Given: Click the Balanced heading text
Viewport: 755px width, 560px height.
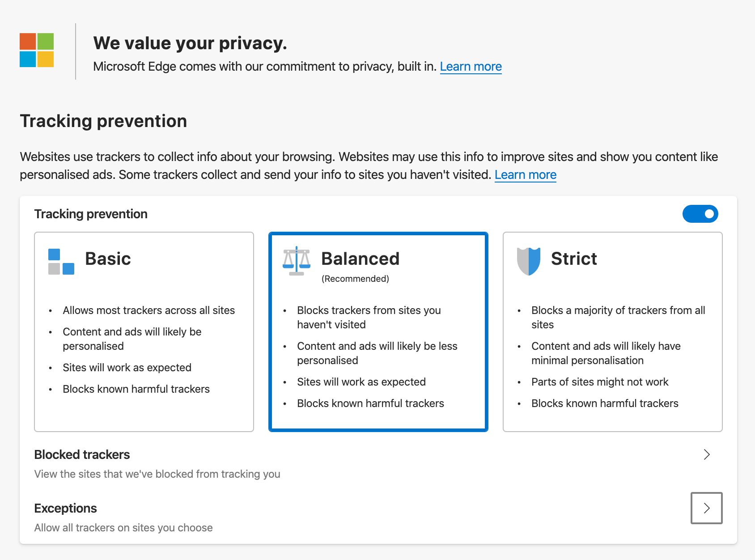Looking at the screenshot, I should (361, 259).
